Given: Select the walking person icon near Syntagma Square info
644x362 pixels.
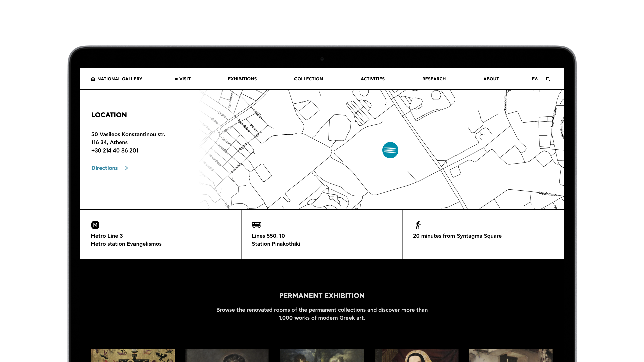Looking at the screenshot, I should pyautogui.click(x=419, y=225).
